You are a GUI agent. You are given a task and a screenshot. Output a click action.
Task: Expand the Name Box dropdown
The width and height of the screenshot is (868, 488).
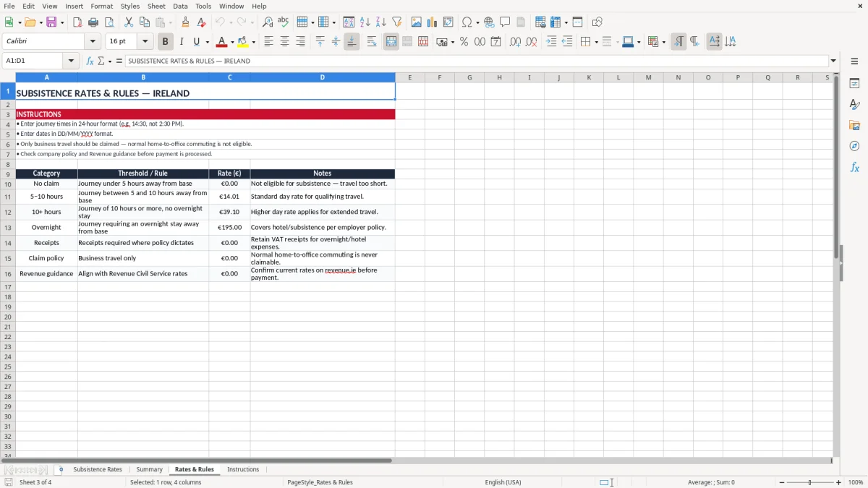point(71,61)
